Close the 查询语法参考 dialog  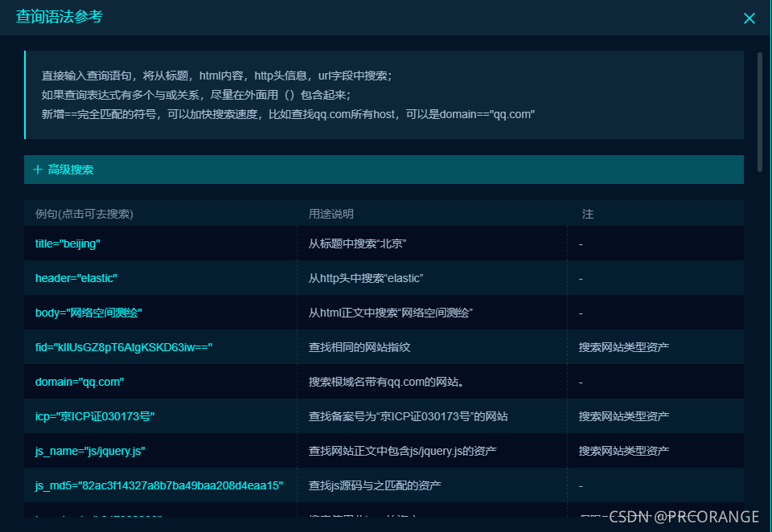click(749, 18)
